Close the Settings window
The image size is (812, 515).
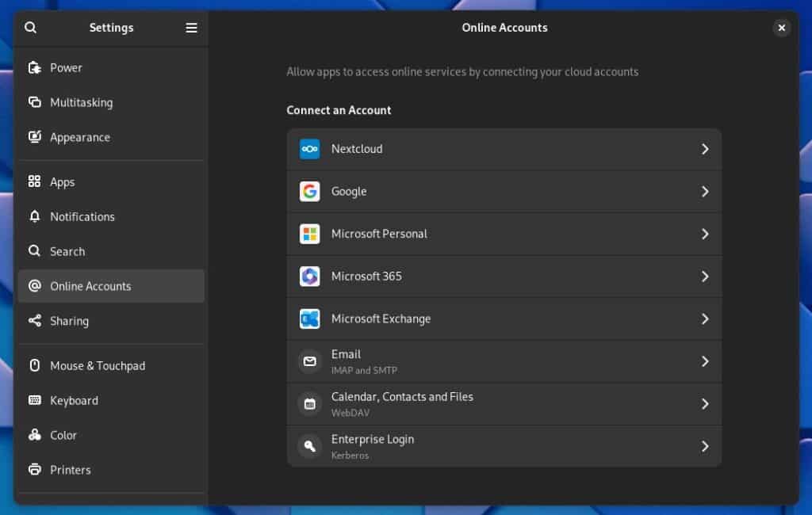[781, 28]
